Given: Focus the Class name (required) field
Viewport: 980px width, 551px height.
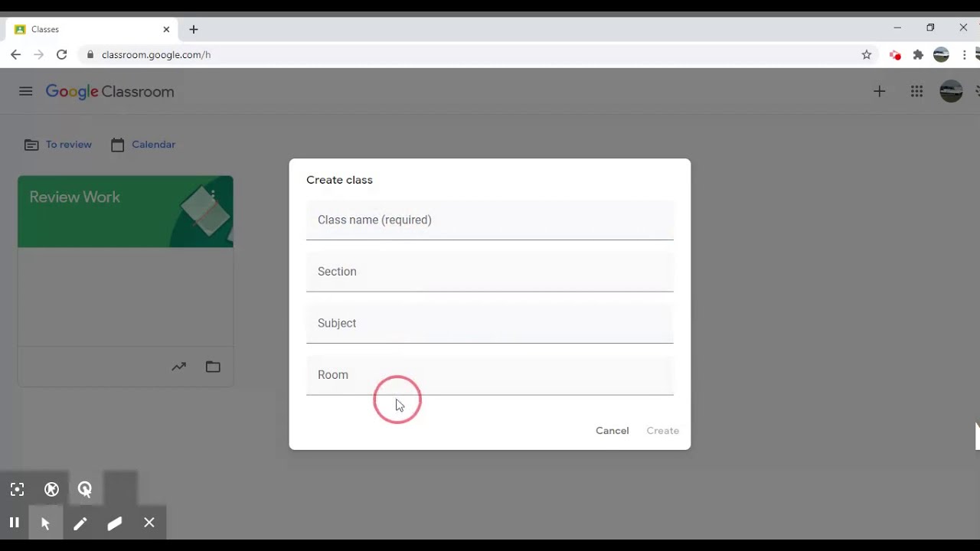Looking at the screenshot, I should [490, 220].
